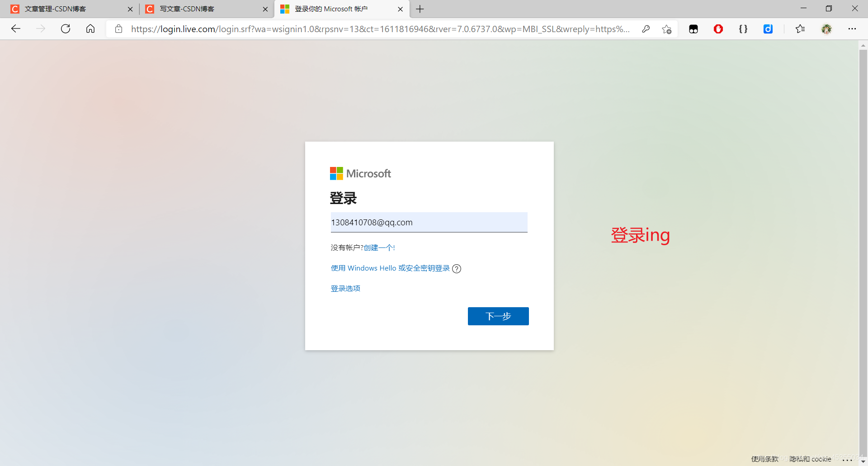Viewport: 868px width, 466px height.
Task: Click the 下一步 button
Action: coord(498,316)
